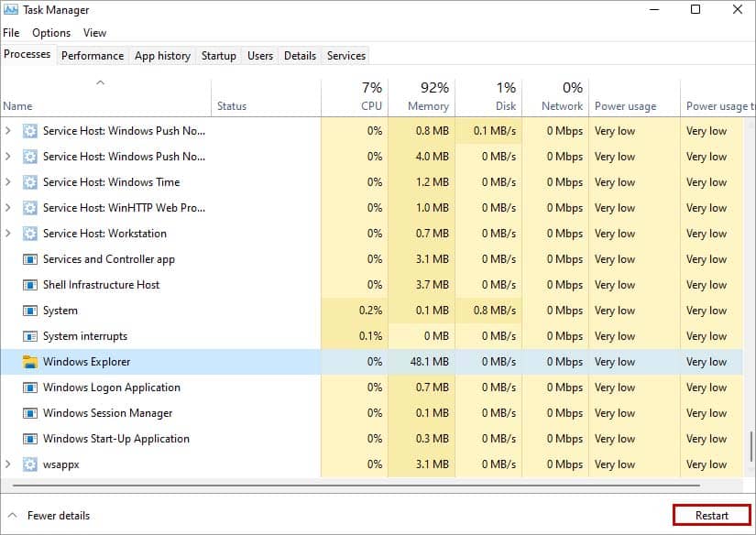The image size is (756, 535).
Task: Open the View menu
Action: click(94, 33)
